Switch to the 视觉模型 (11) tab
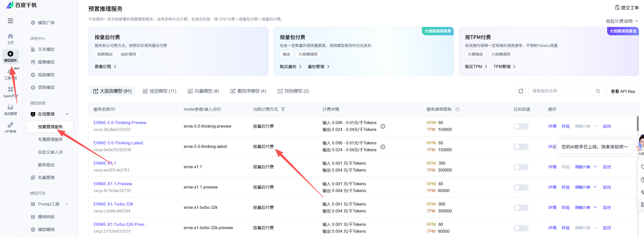The height and width of the screenshot is (237, 644). [x=160, y=91]
